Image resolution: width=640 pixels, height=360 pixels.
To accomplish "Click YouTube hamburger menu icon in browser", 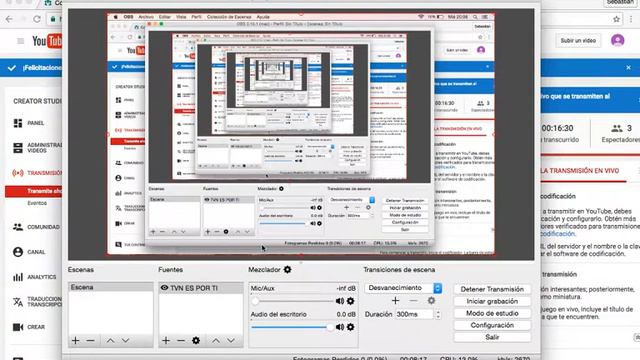I will [20, 41].
